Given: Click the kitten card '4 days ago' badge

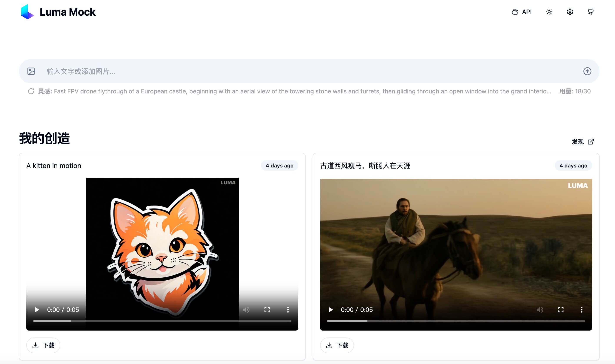Looking at the screenshot, I should pos(279,165).
